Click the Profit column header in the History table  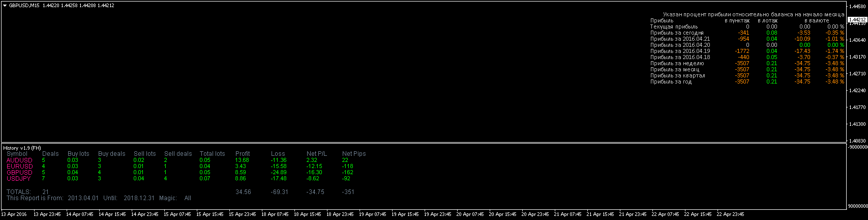tap(243, 154)
